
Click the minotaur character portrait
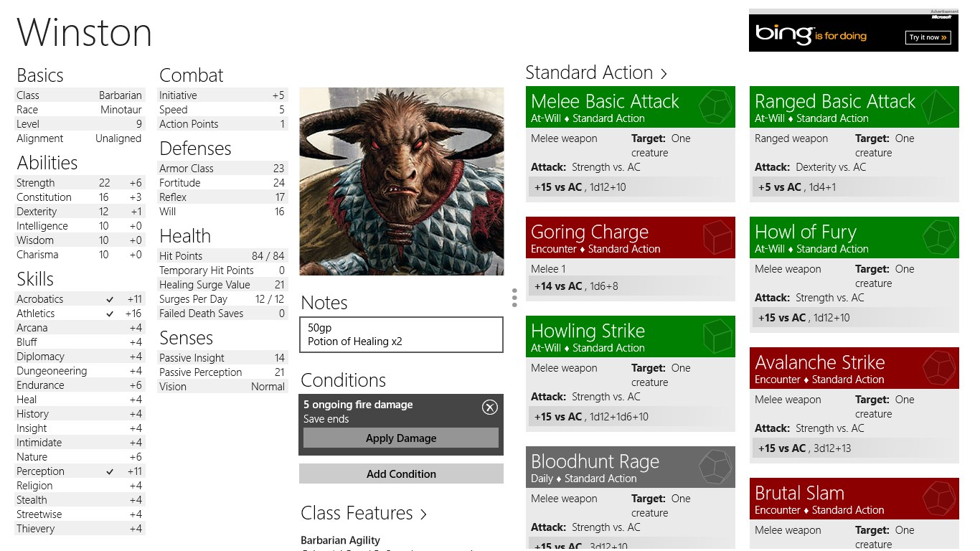click(x=401, y=182)
